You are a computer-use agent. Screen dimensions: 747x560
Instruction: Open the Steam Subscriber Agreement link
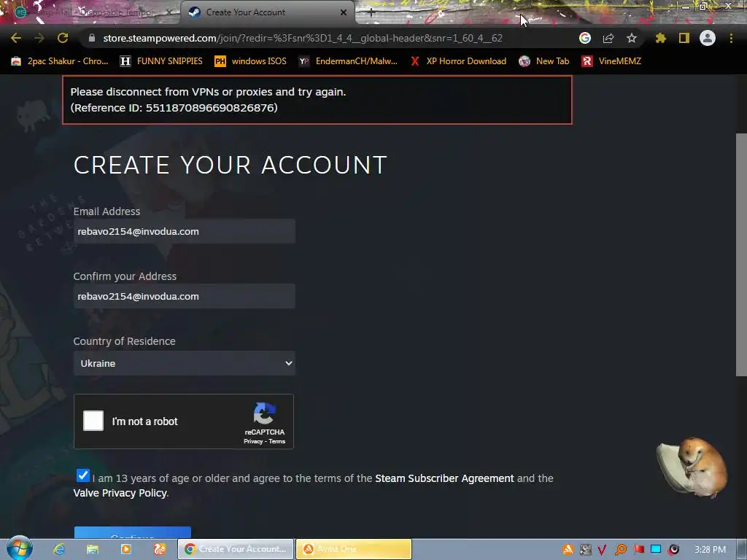point(444,478)
